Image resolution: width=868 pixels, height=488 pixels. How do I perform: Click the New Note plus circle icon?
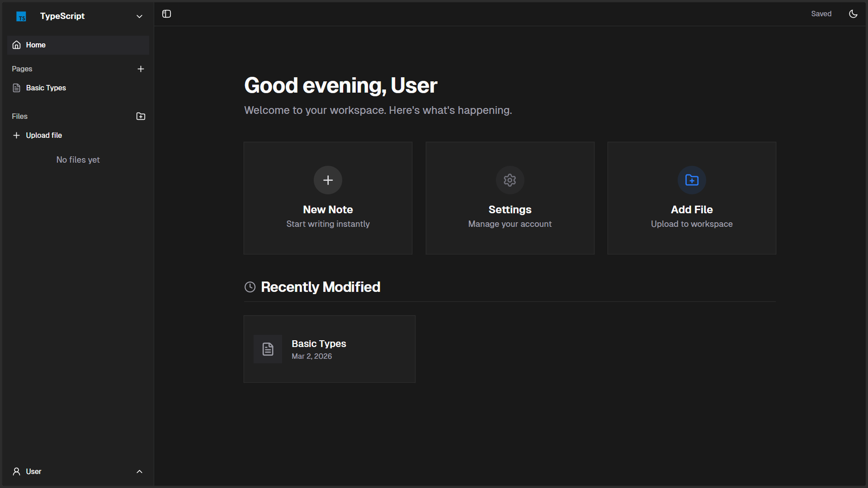[x=328, y=180]
